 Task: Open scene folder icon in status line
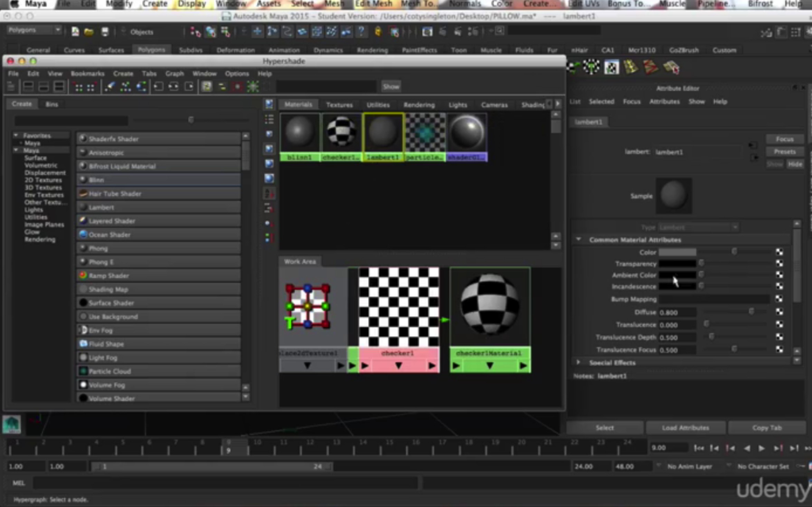[89, 32]
